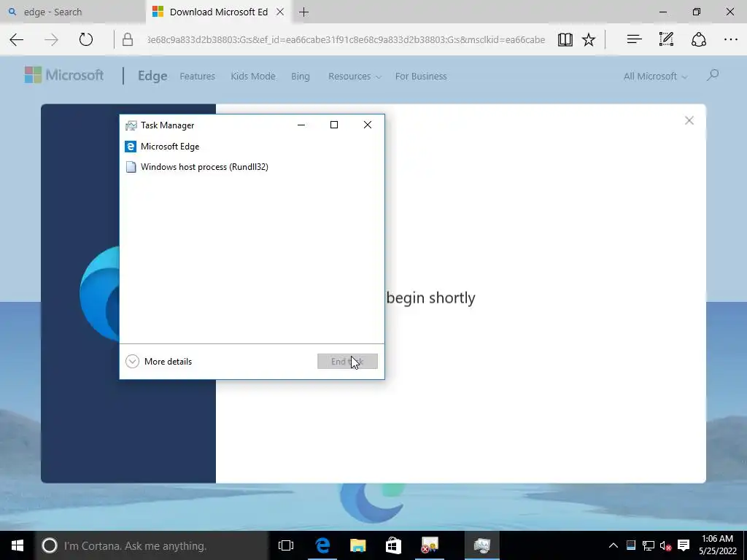
Task: Go back using the browser back arrow
Action: [17, 39]
